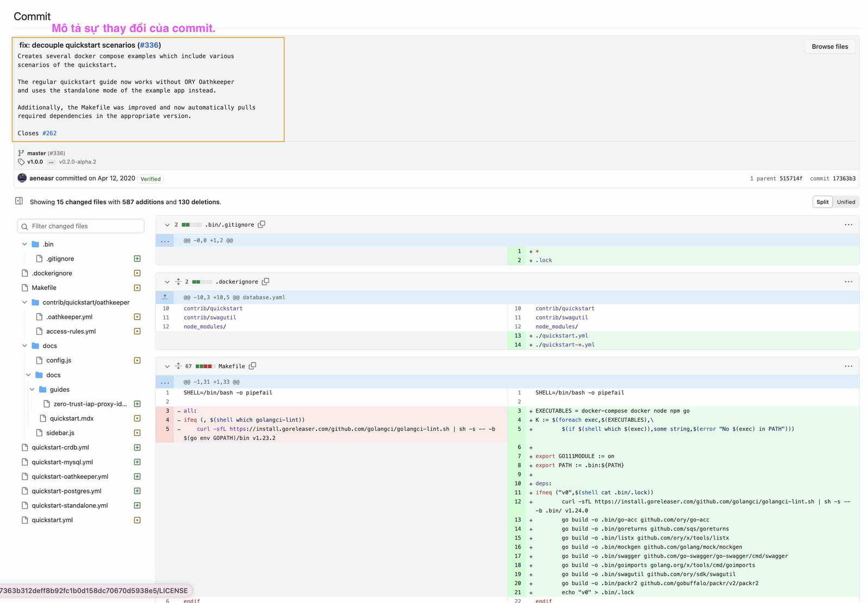This screenshot has height=603, width=868.
Task: Expand all lines in .dockerignore diff
Action: pyautogui.click(x=178, y=282)
